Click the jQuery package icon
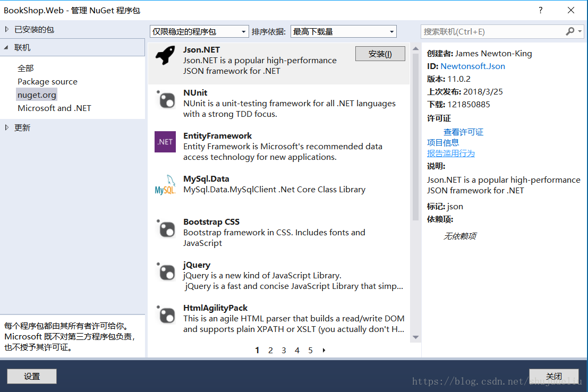588x392 pixels. (x=165, y=271)
